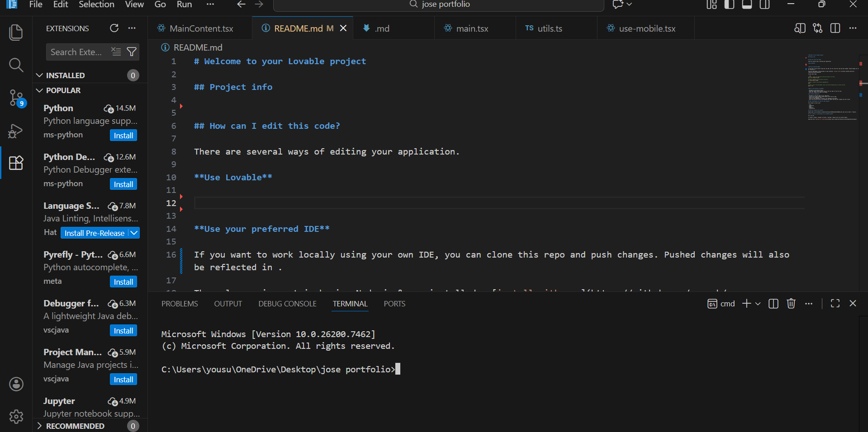Viewport: 868px width, 432px height.
Task: Toggle the panel visibility
Action: click(x=747, y=5)
